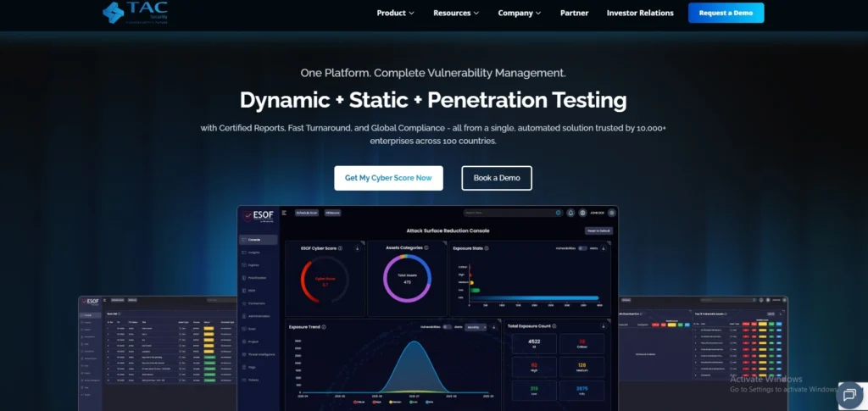This screenshot has height=411, width=868.
Task: Click Get My Cyber Score Now
Action: pos(388,178)
